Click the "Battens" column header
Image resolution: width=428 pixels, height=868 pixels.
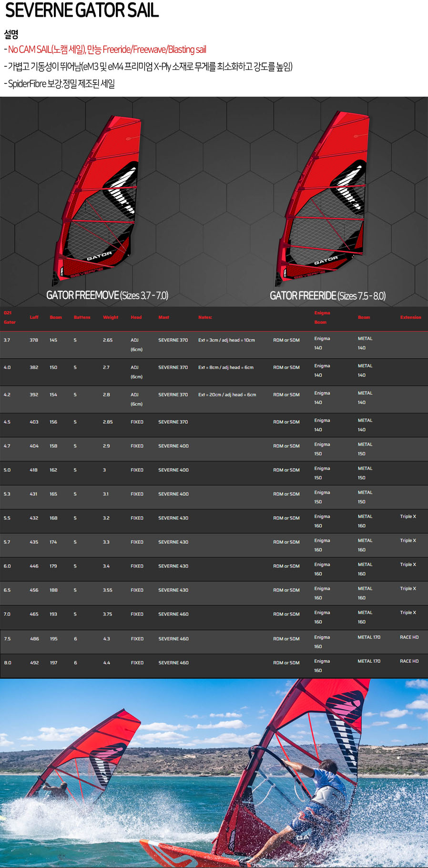pyautogui.click(x=82, y=317)
